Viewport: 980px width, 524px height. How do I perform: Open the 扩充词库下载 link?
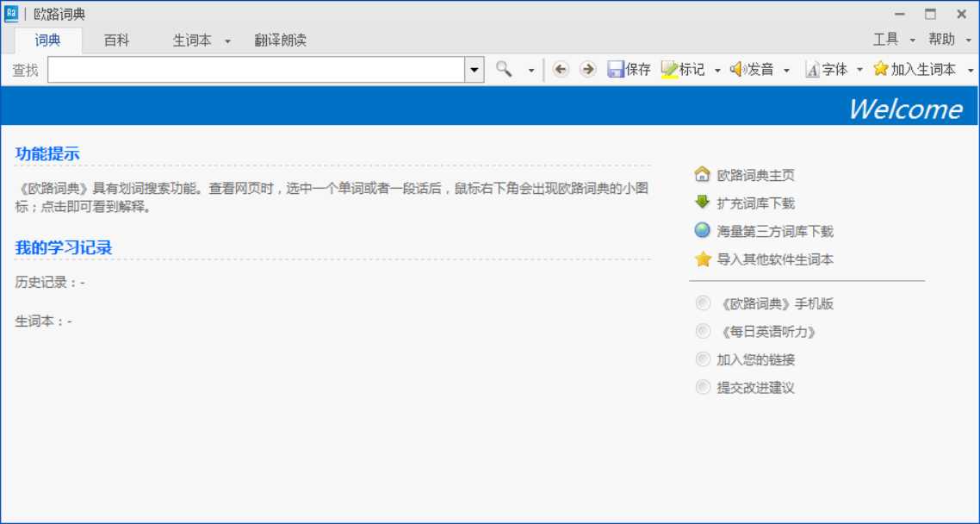click(755, 203)
